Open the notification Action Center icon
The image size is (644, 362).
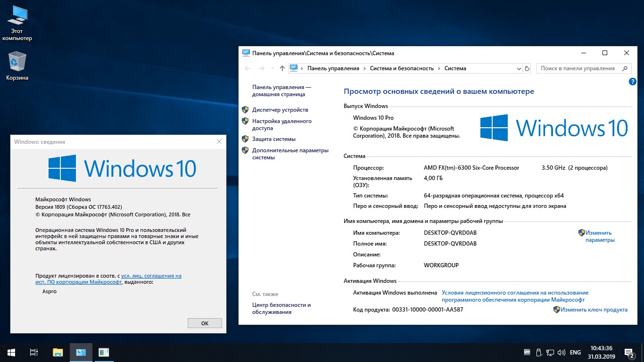(x=628, y=352)
